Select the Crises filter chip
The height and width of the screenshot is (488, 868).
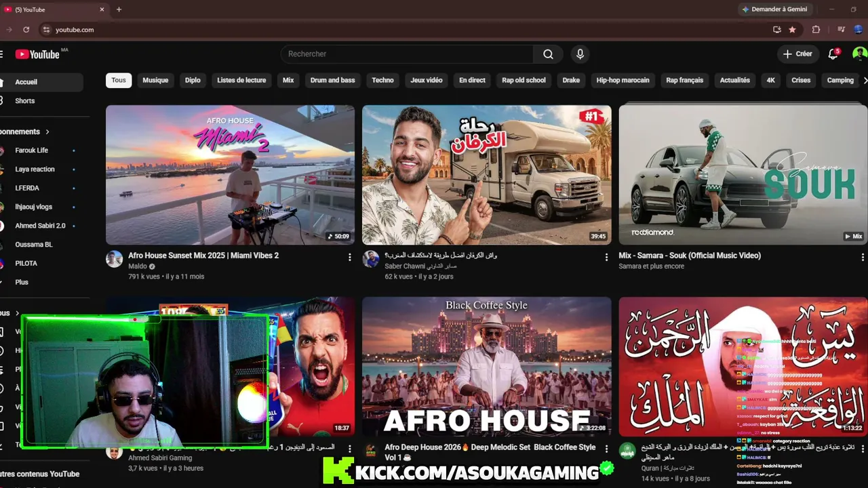coord(801,80)
